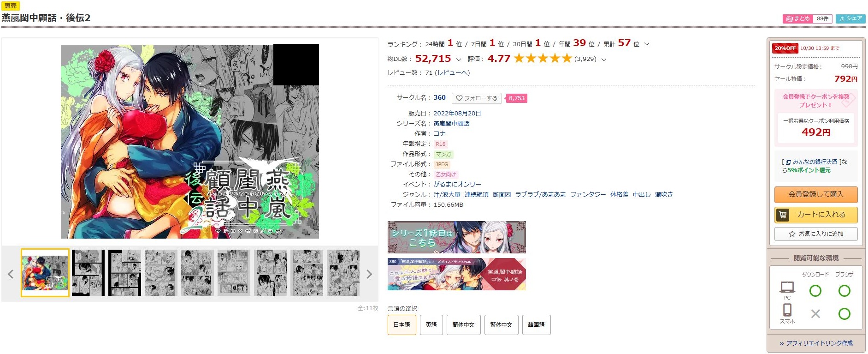The width and height of the screenshot is (868, 354).
Task: Select the second preview thumbnail
Action: [x=88, y=273]
